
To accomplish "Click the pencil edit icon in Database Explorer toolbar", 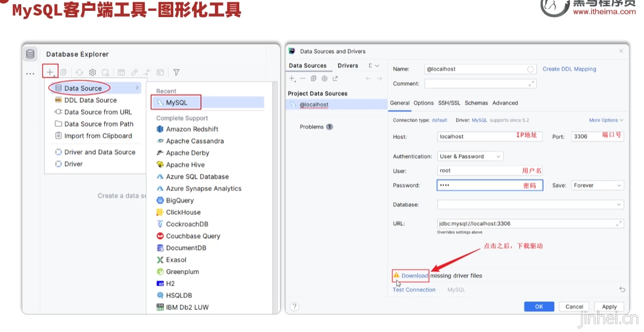I will pos(134,73).
